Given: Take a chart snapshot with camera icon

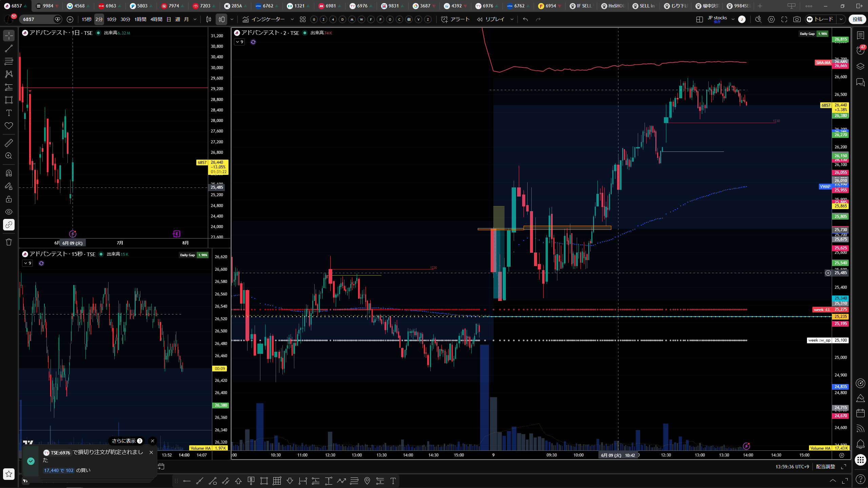Looking at the screenshot, I should click(797, 19).
